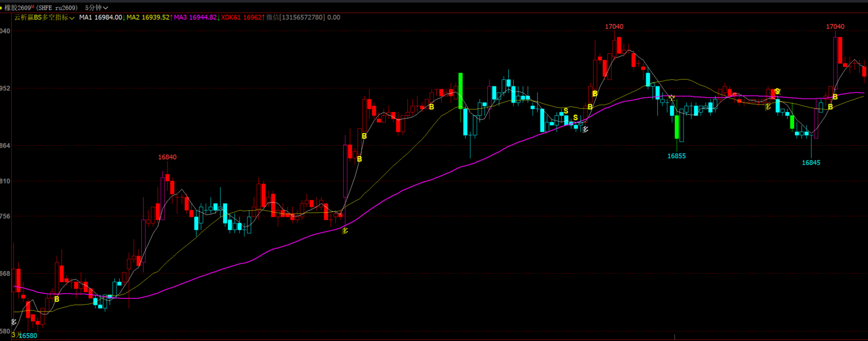Click the 16855 low price label
868x341 pixels.
(x=677, y=156)
